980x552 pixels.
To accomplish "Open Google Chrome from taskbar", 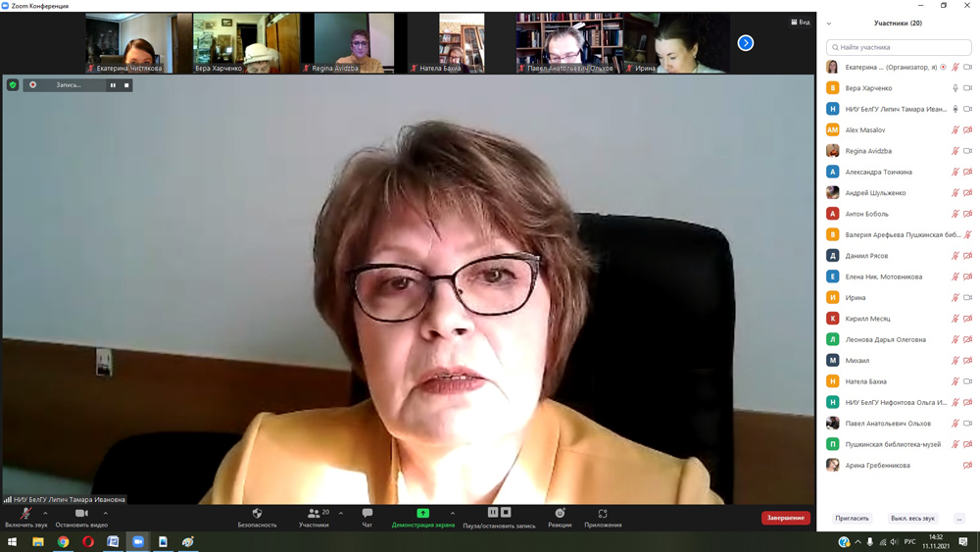I will pos(63,541).
